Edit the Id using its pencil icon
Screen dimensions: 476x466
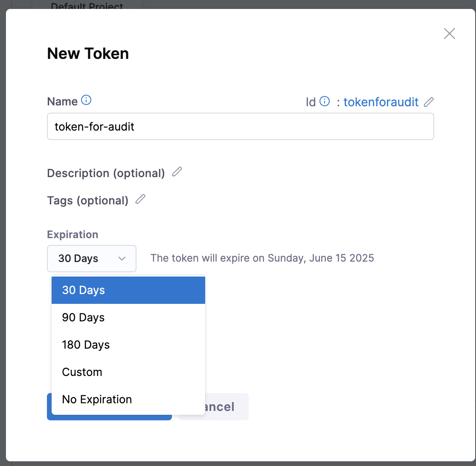click(429, 102)
